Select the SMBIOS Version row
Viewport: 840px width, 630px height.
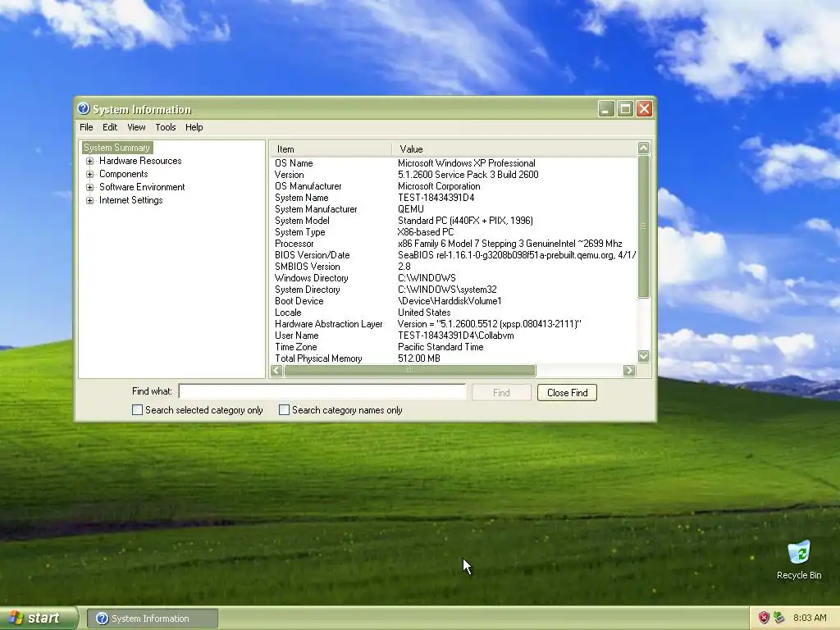click(453, 267)
